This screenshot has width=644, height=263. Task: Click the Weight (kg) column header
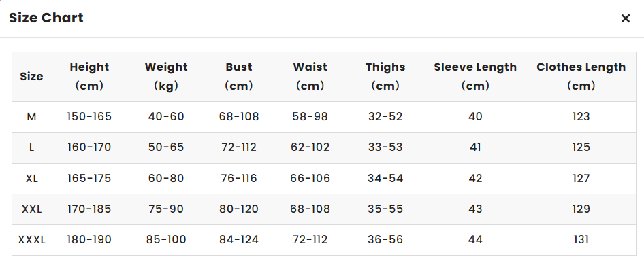(x=166, y=76)
